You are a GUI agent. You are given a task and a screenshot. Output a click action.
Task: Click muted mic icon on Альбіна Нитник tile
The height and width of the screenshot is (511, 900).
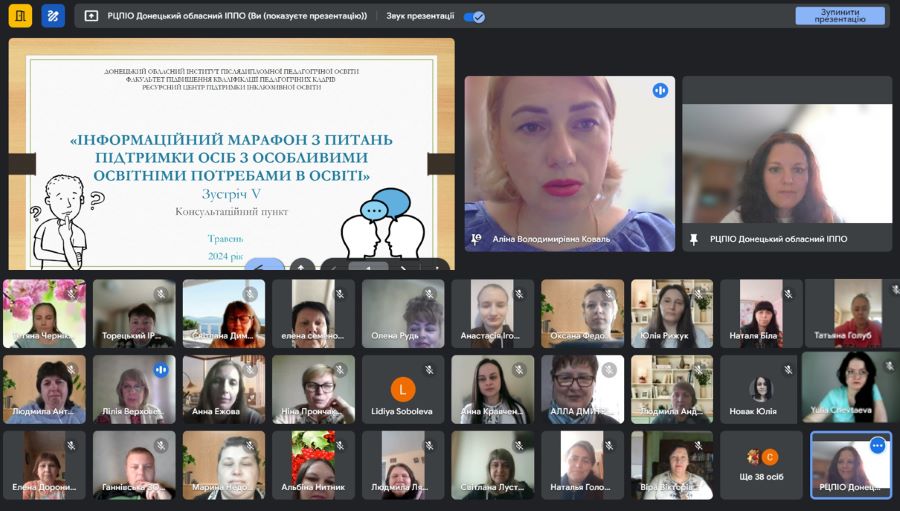[x=340, y=445]
